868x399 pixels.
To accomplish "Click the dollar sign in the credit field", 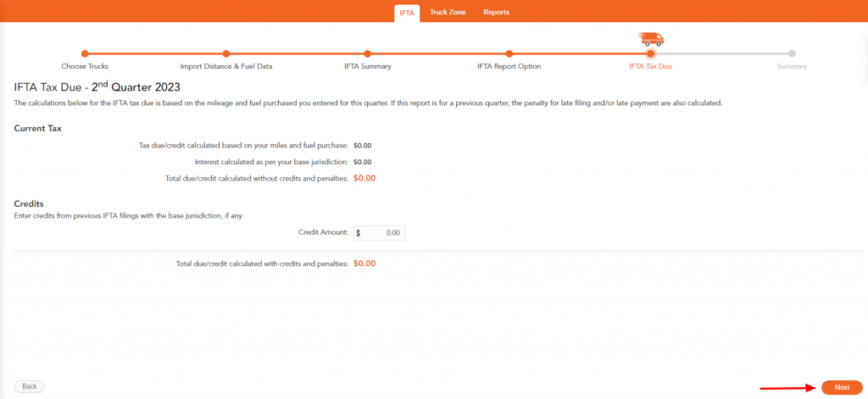I will [359, 234].
